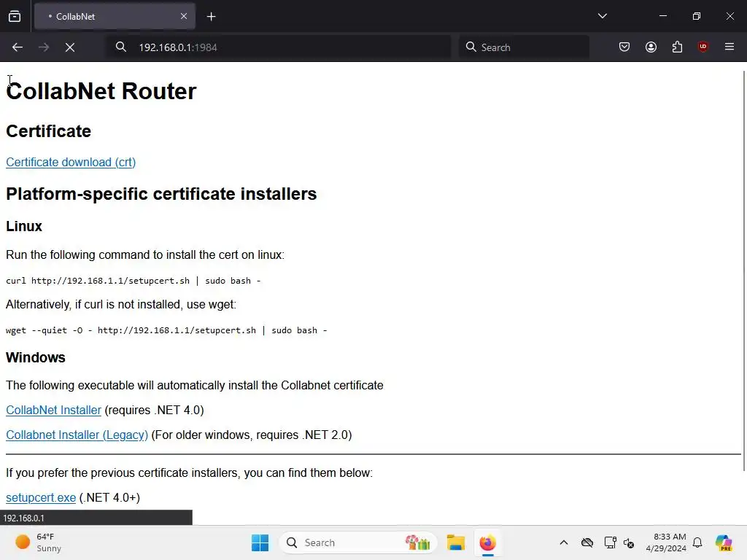
Task: Launch Copilot preview from taskbar
Action: tap(724, 542)
